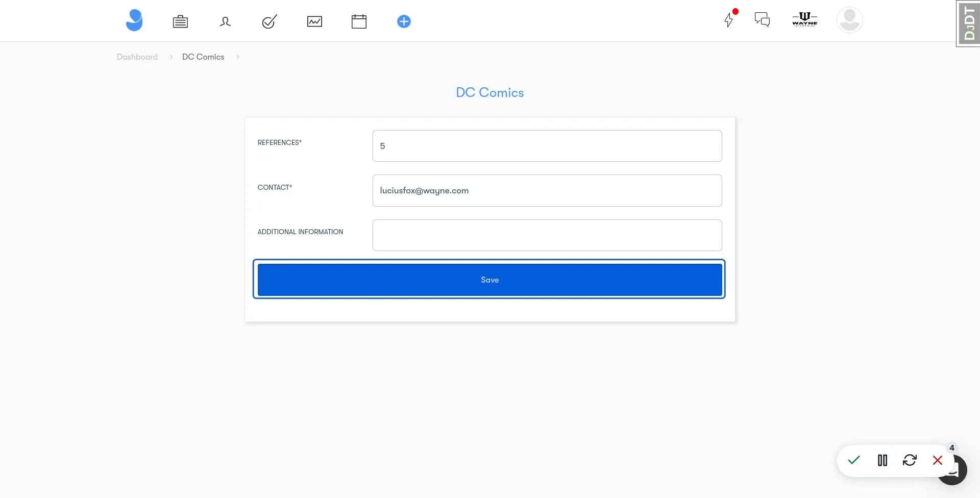This screenshot has width=980, height=498.
Task: Open the lightning notifications icon
Action: pos(729,20)
